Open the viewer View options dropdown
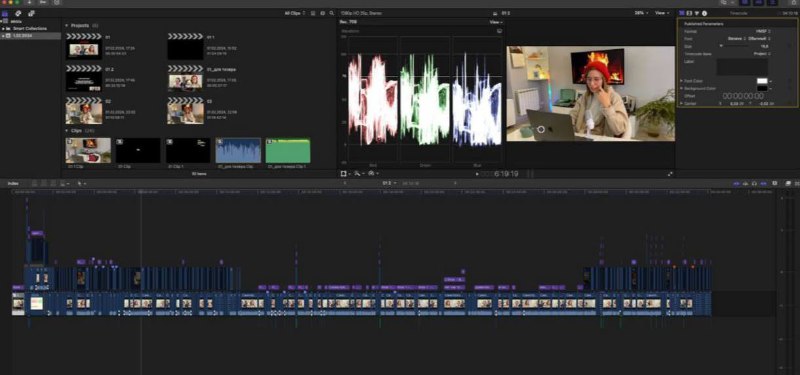Screen dimensions: 800x375 (x=662, y=13)
